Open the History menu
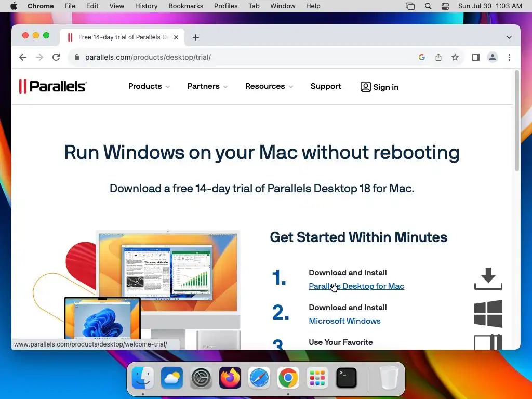This screenshot has width=532, height=399. (146, 6)
